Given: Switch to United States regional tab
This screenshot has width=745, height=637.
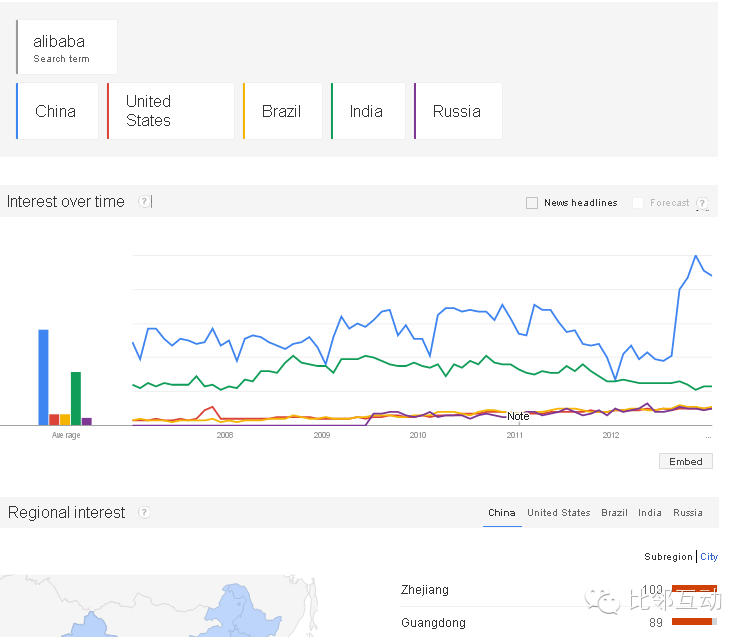Looking at the screenshot, I should [x=559, y=513].
